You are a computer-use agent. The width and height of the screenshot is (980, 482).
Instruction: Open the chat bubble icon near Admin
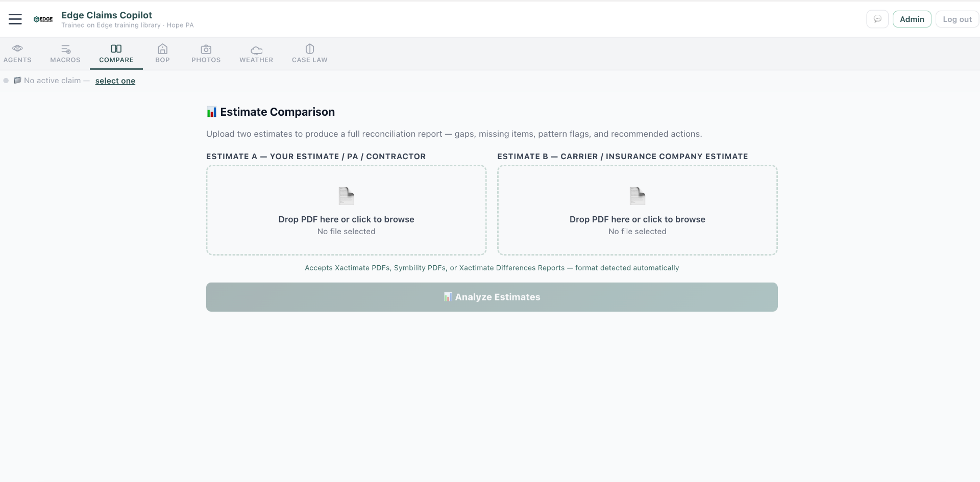coord(877,19)
